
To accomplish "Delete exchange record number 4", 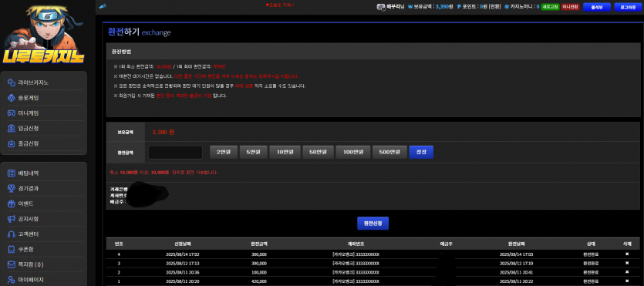I will tap(627, 254).
